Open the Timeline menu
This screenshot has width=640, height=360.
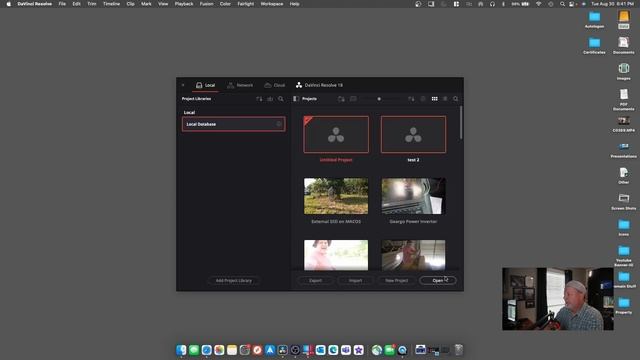click(111, 4)
